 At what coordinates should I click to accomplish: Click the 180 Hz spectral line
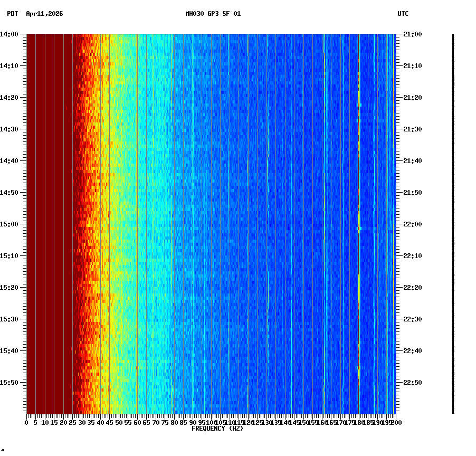point(358,222)
